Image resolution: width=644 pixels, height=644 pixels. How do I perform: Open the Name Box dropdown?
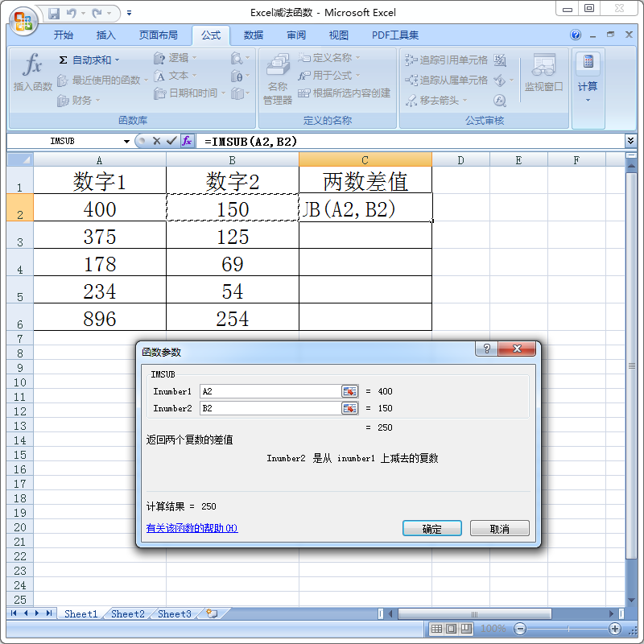point(126,142)
